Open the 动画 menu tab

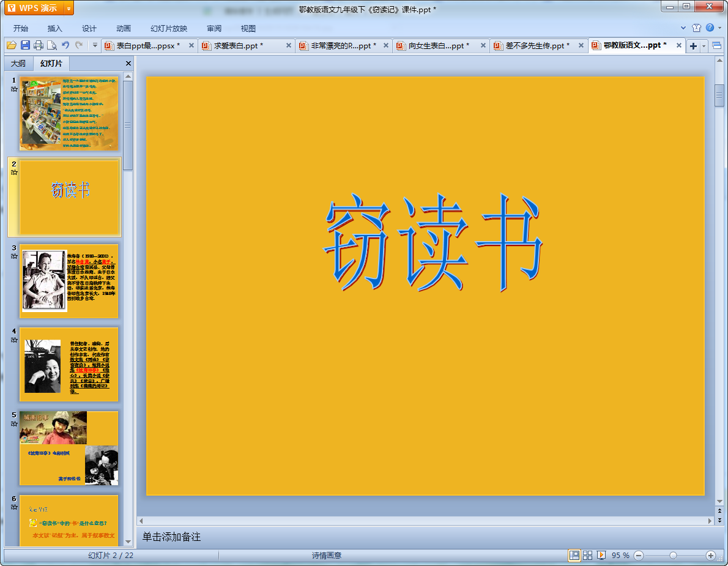point(124,28)
